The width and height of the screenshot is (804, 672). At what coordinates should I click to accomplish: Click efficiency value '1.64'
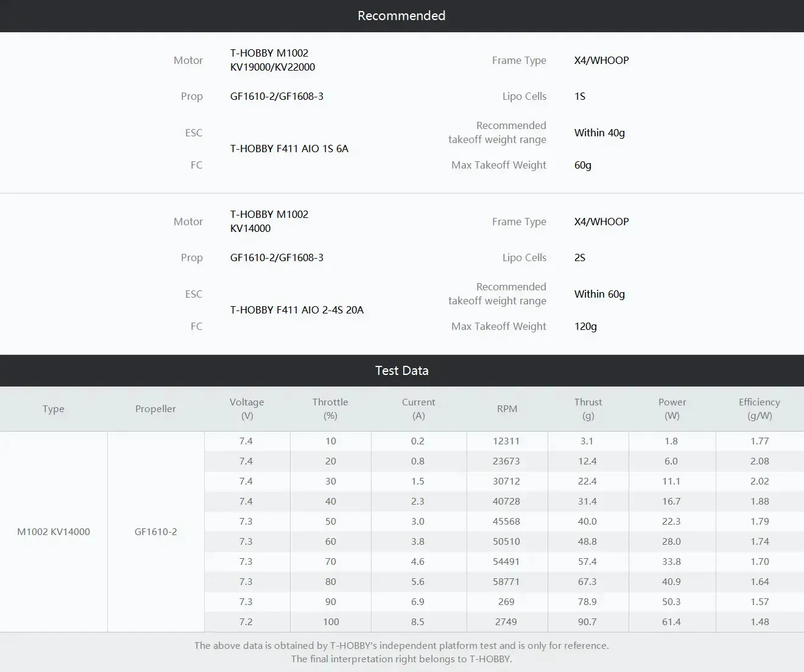[760, 582]
